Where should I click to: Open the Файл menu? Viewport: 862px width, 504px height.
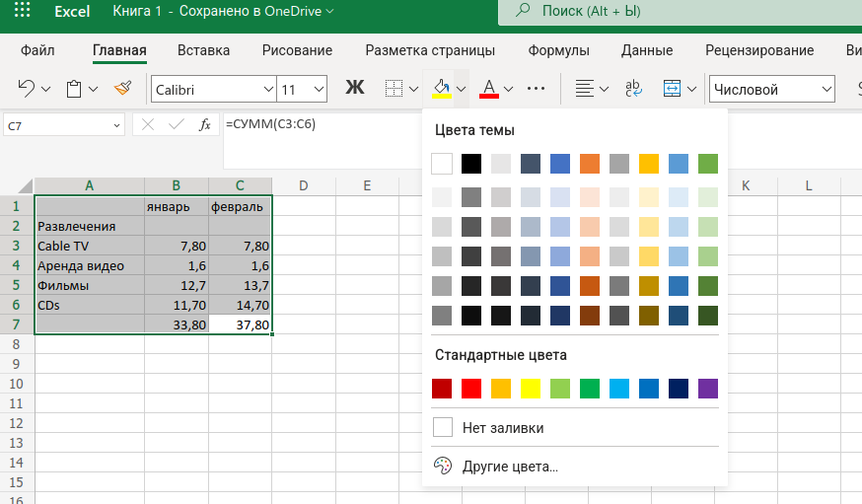[x=37, y=50]
